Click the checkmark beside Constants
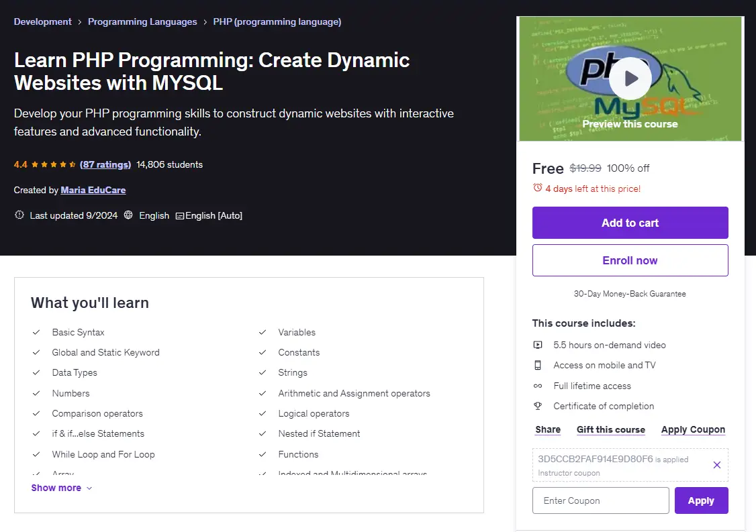756x532 pixels. [x=263, y=352]
